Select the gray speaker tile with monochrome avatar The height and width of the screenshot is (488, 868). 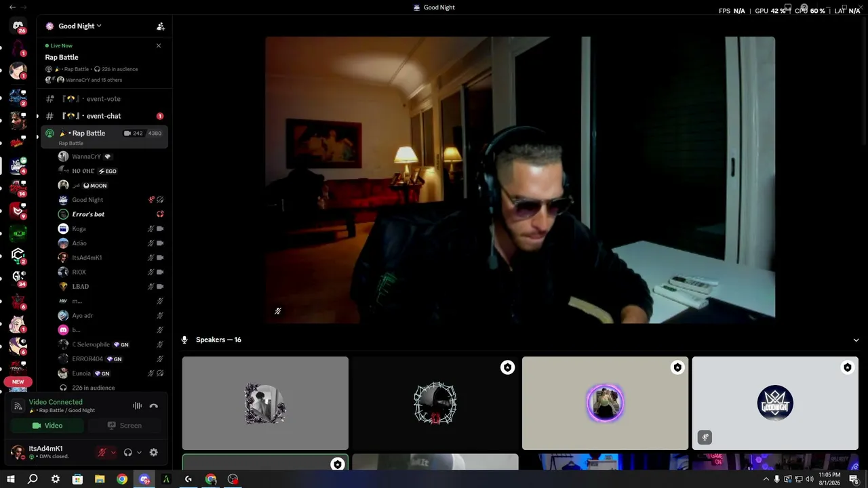265,403
